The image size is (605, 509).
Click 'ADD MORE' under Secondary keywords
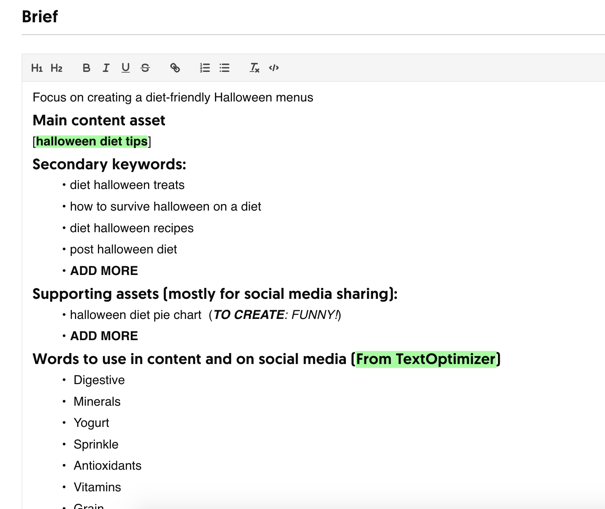coord(104,271)
